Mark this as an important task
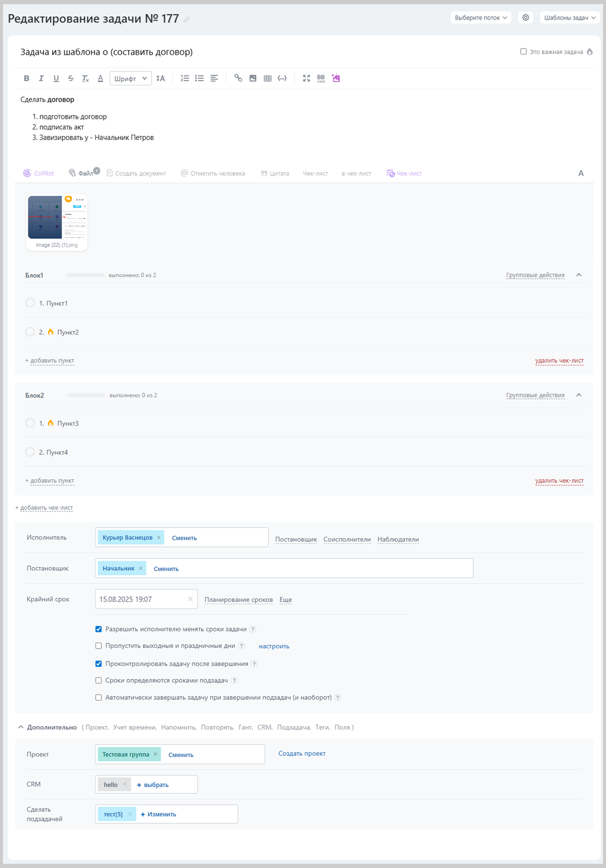The width and height of the screenshot is (606, 868). coord(524,52)
